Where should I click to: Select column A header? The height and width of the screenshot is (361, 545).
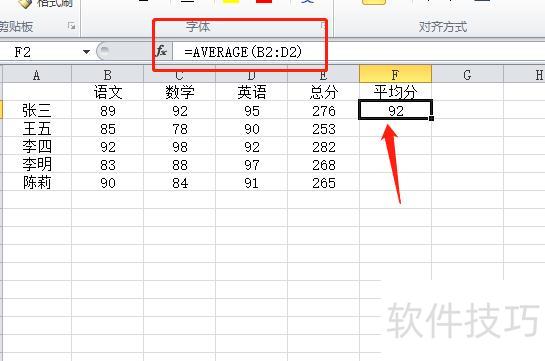pos(36,74)
